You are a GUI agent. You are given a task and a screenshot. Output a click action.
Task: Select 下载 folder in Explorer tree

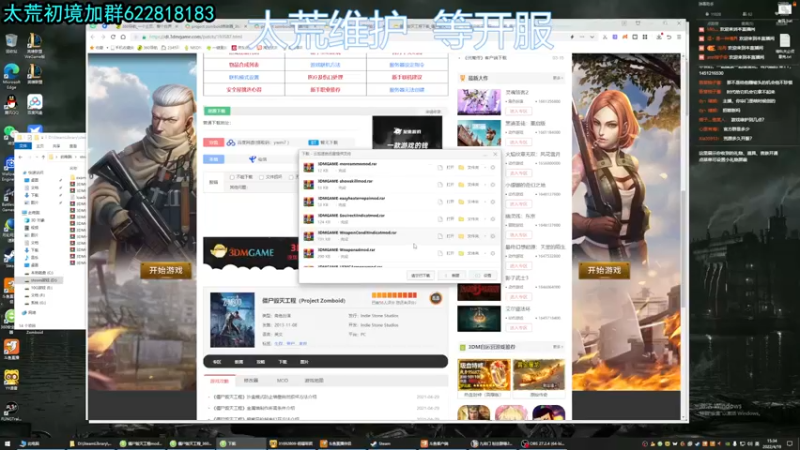(32, 195)
